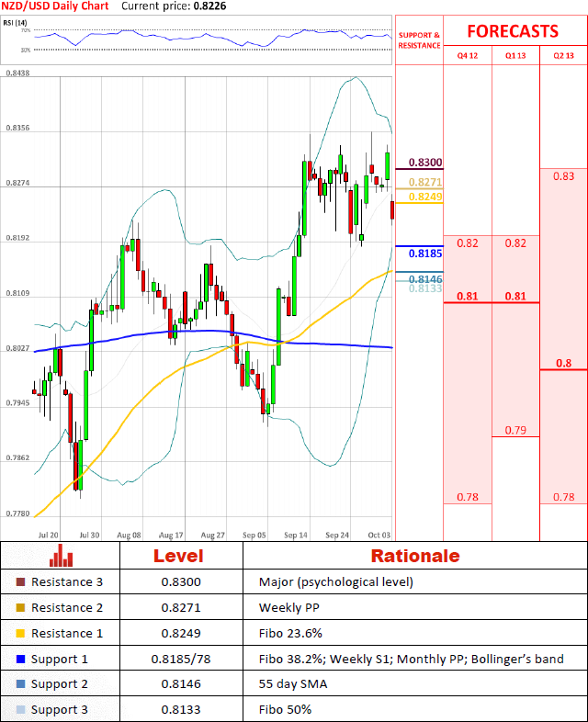The height and width of the screenshot is (722, 588).
Task: Select the Q2 13 forecast column header
Action: point(563,55)
